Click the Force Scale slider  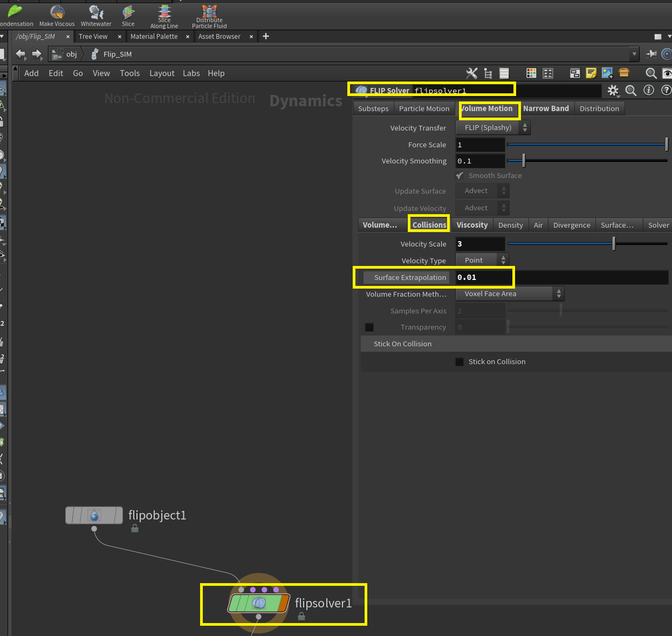point(588,145)
